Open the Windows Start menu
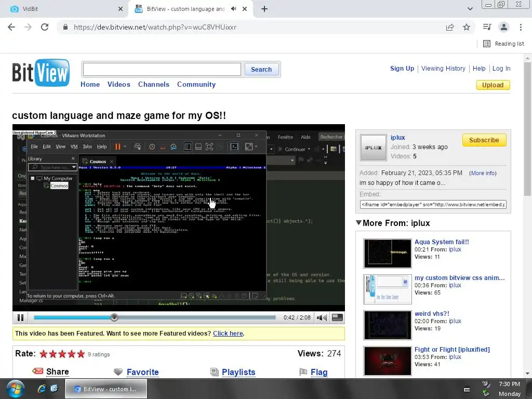The height and width of the screenshot is (399, 532). click(x=16, y=389)
